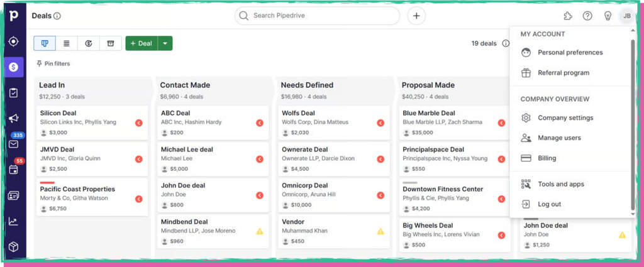Open the help question mark icon
Viewport: 644px width, 267px height.
(588, 16)
